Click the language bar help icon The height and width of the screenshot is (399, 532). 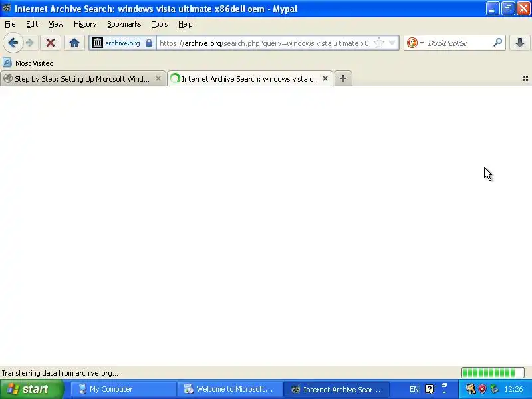(429, 389)
